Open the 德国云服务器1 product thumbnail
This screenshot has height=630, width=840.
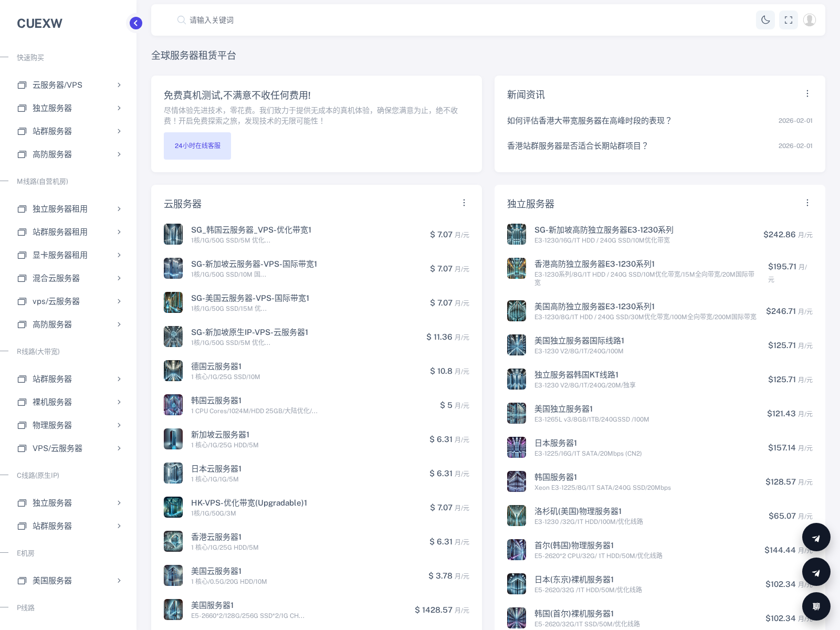173,371
